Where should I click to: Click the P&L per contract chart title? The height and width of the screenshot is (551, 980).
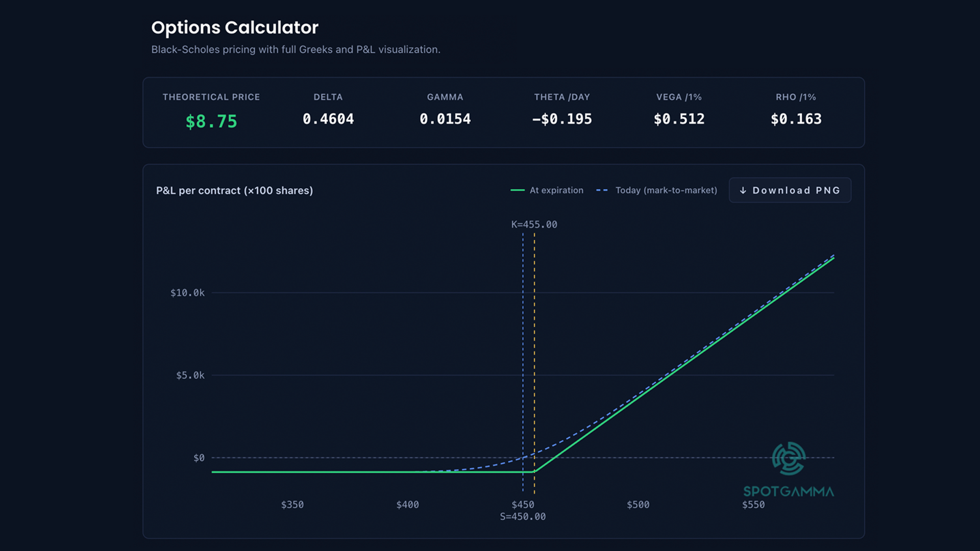234,190
